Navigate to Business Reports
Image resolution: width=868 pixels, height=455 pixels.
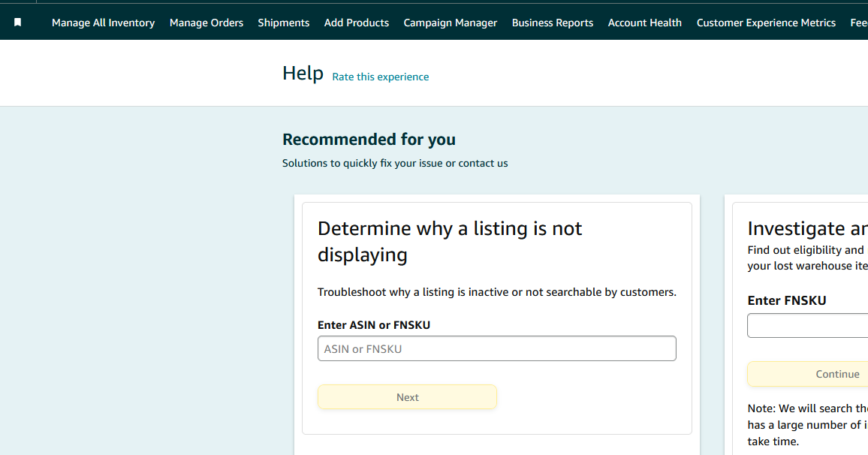point(553,23)
